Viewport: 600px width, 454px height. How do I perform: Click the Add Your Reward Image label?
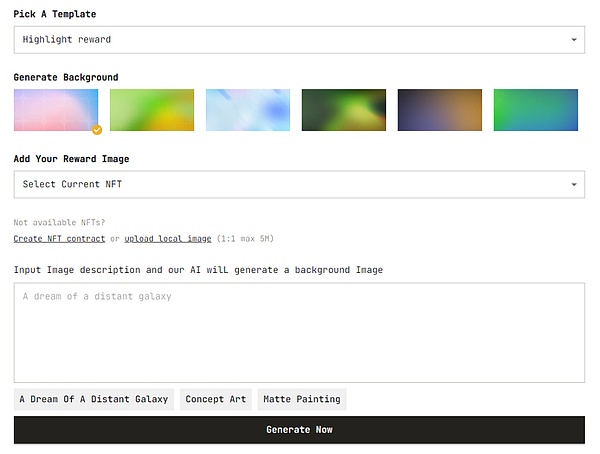tap(71, 159)
